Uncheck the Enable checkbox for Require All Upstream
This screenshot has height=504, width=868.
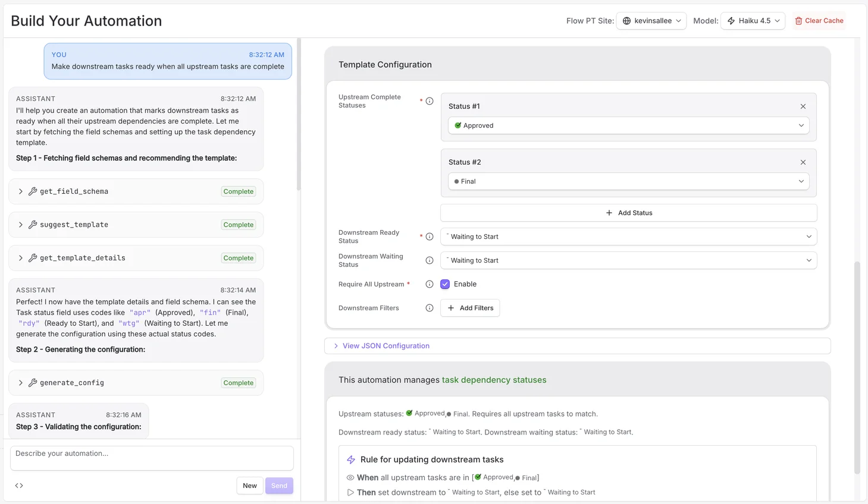pyautogui.click(x=445, y=283)
